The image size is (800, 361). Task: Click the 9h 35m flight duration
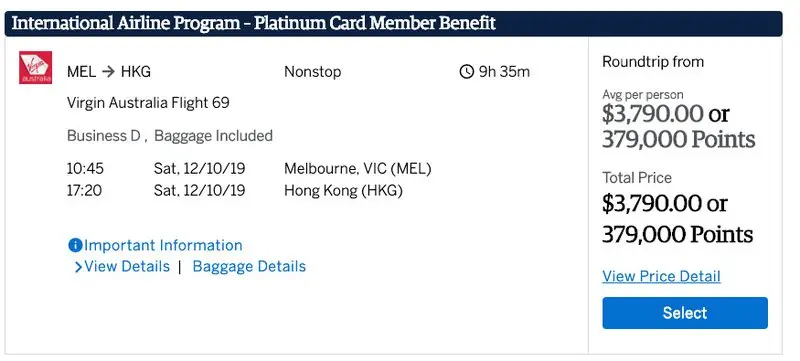(x=504, y=72)
